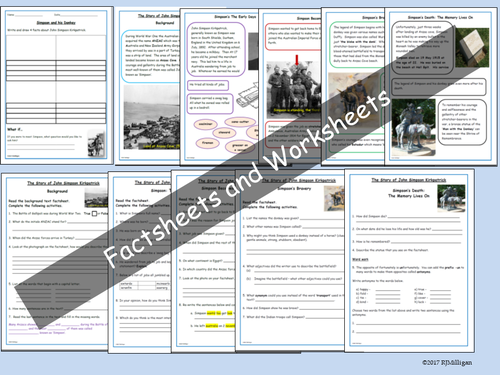The image size is (500, 375).
Task: Select the memorial stone photo at top right
Action: pyautogui.click(x=472, y=48)
